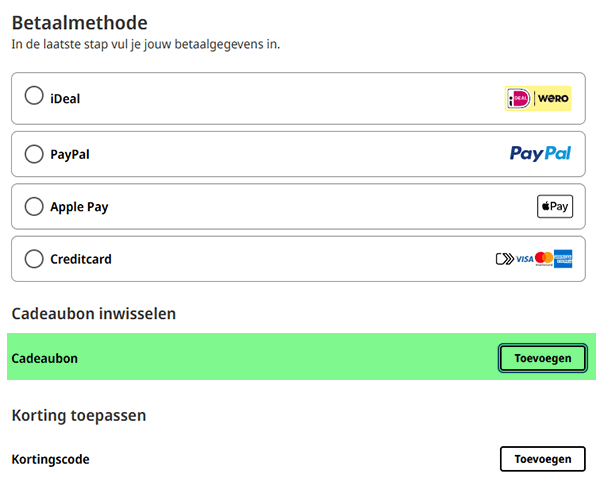The image size is (600, 501).
Task: Click the iDeal logo icon
Action: click(x=519, y=98)
